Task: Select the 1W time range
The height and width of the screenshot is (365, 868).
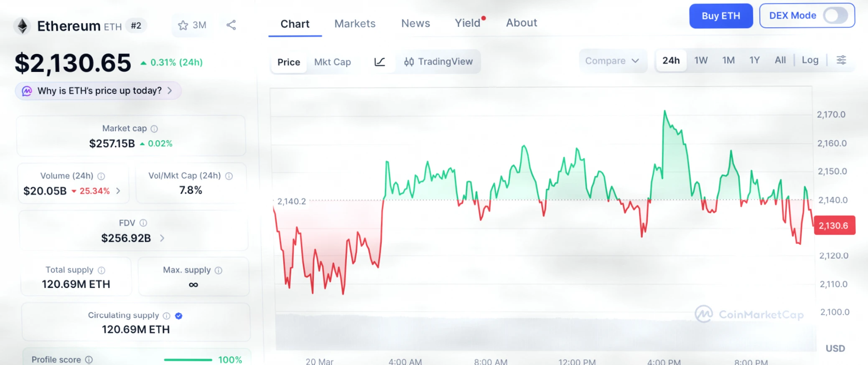Action: 701,61
